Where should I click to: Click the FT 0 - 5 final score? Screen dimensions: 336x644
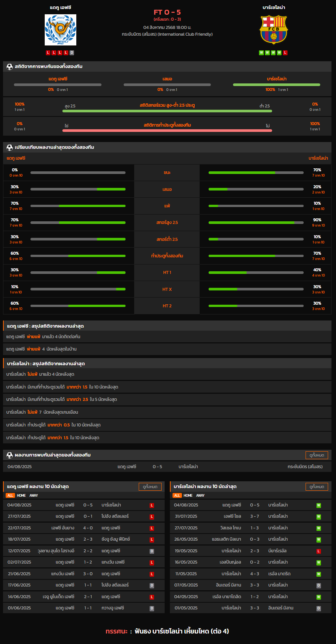click(x=167, y=12)
